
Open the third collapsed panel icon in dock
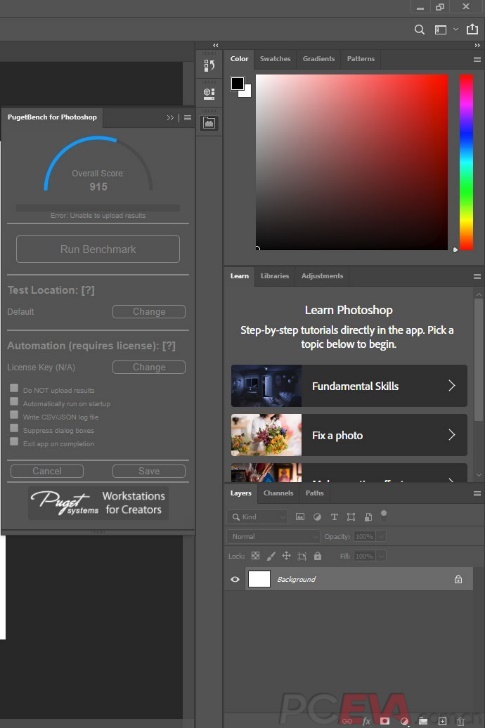click(209, 123)
